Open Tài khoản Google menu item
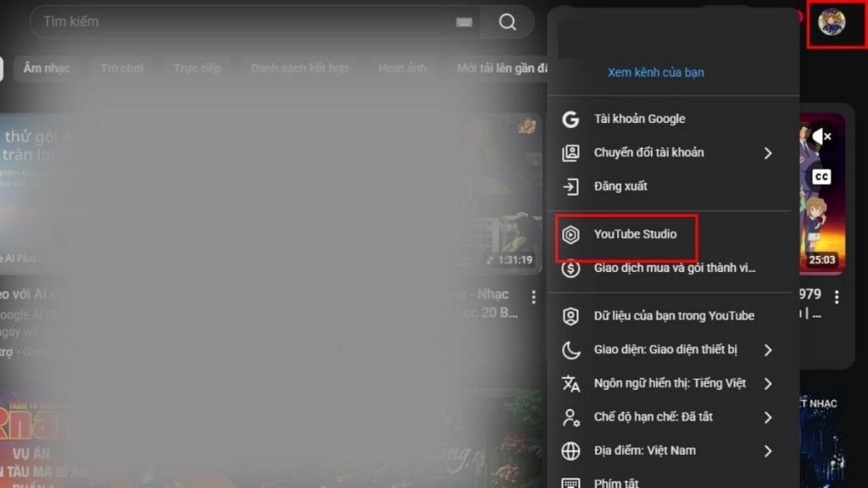 point(672,119)
